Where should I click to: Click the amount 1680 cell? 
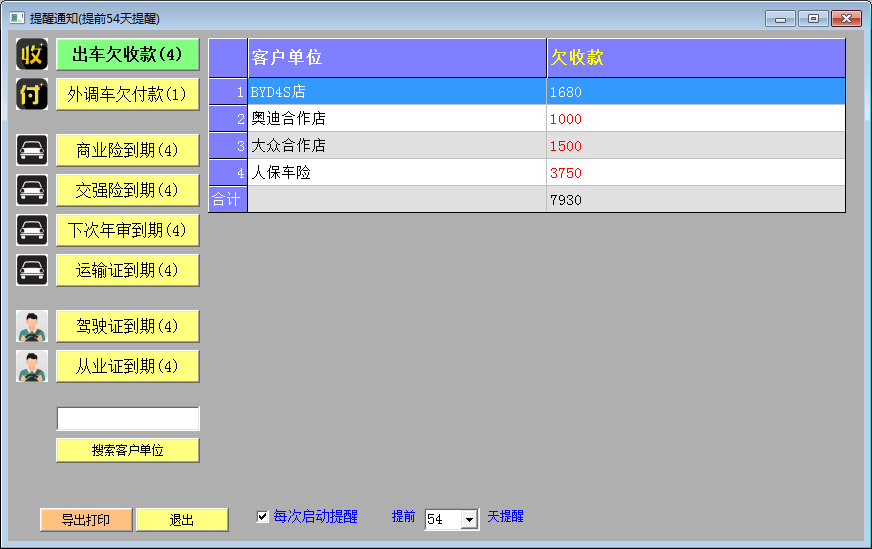coord(696,92)
